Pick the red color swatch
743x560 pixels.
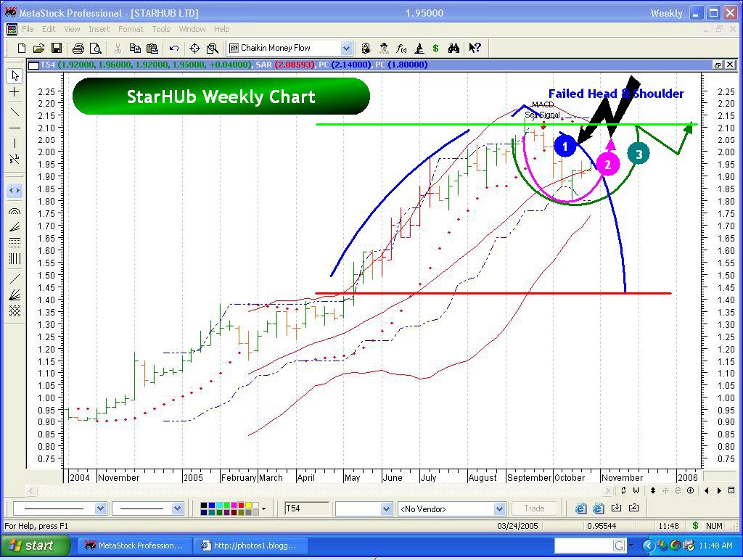pos(241,506)
